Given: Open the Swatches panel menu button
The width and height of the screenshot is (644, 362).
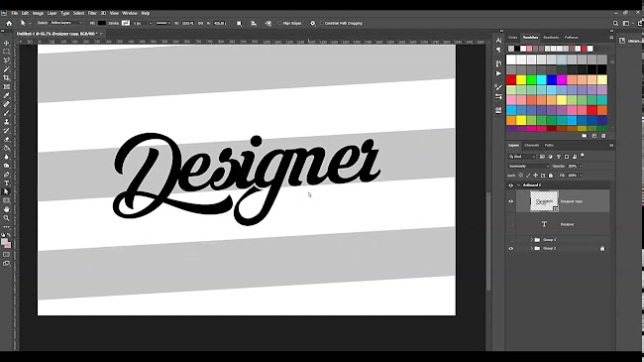Looking at the screenshot, I should [611, 38].
